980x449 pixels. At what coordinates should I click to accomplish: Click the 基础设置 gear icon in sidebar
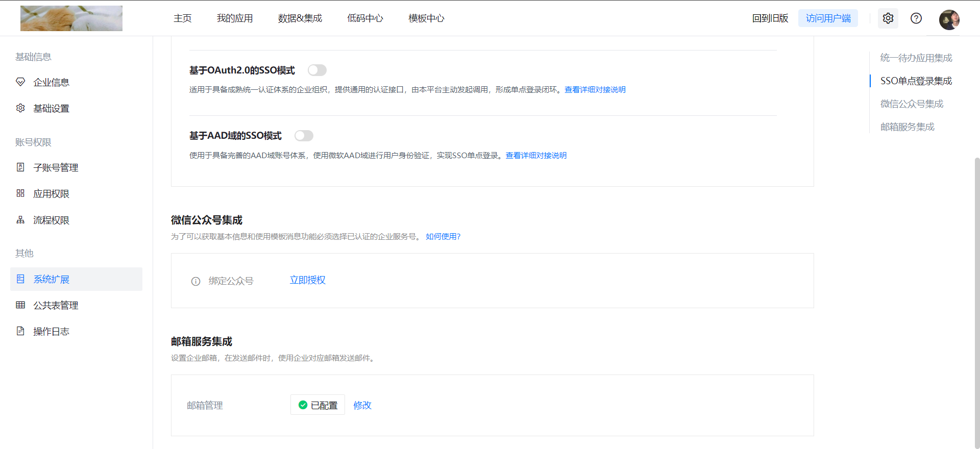20,108
